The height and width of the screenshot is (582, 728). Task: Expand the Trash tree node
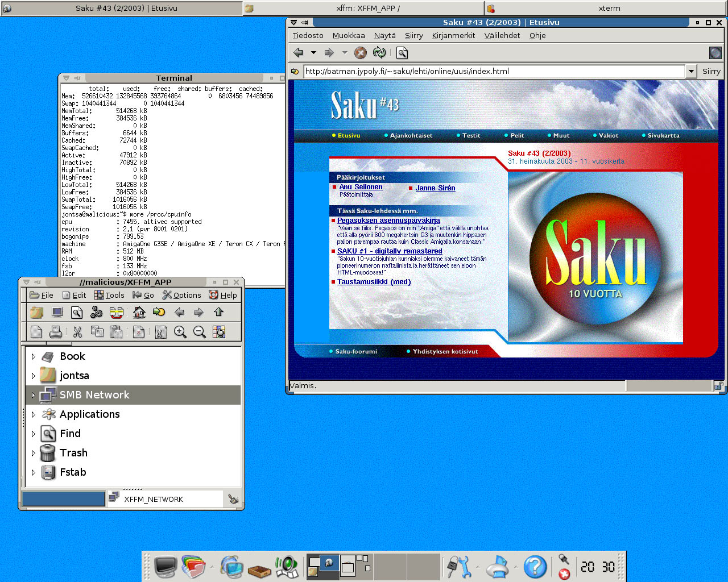[x=34, y=454]
